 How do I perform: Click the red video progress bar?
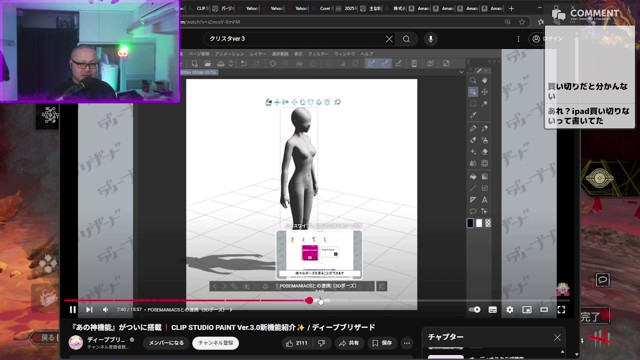pyautogui.click(x=187, y=301)
